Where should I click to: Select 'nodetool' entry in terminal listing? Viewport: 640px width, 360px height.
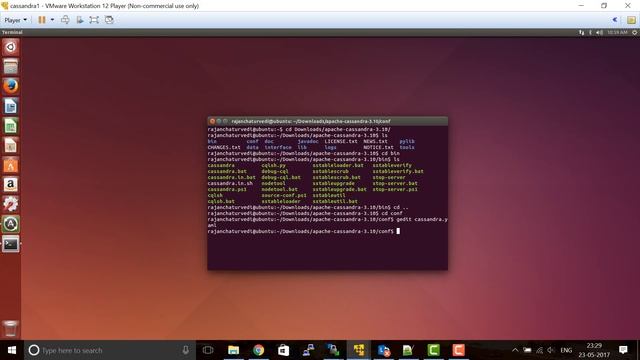pos(273,183)
